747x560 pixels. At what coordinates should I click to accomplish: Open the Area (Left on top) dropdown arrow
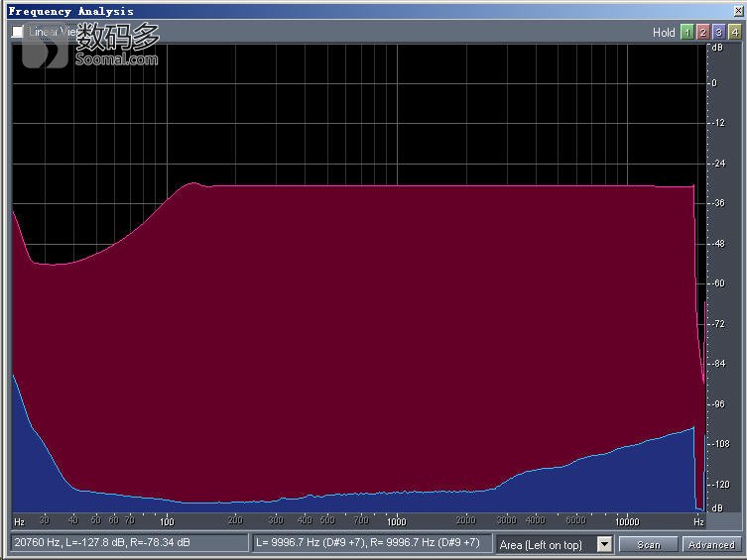pos(604,544)
